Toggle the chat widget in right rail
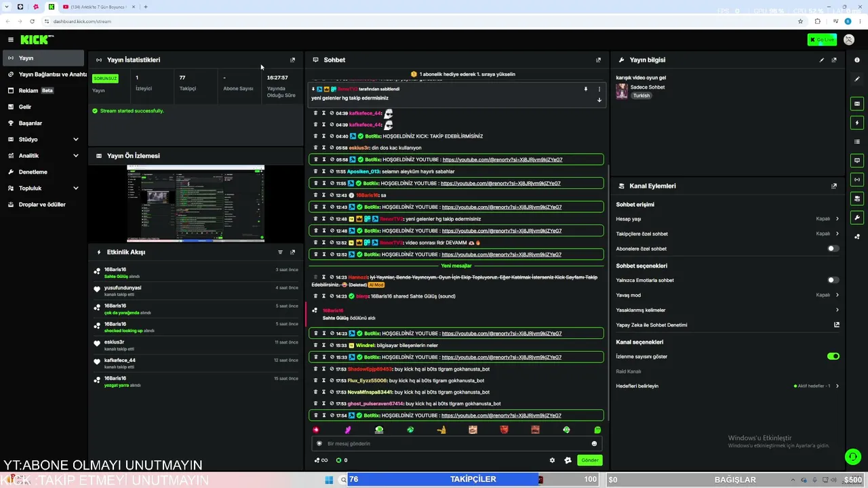The image size is (868, 488). [x=857, y=161]
